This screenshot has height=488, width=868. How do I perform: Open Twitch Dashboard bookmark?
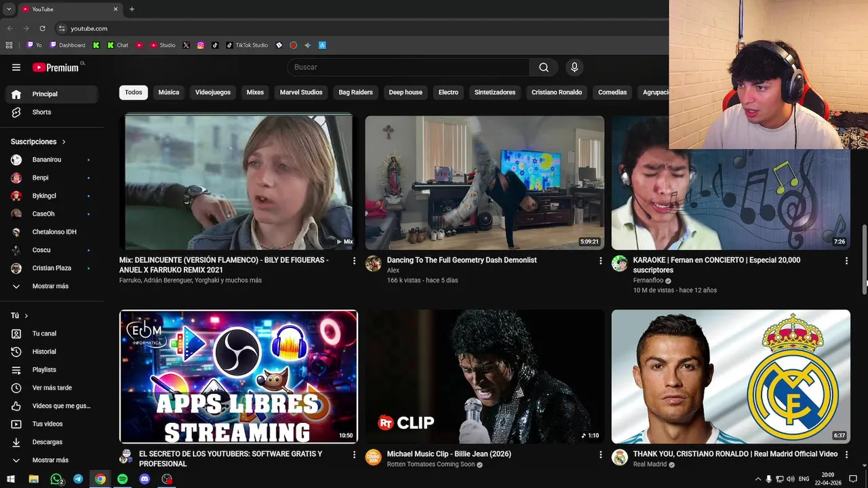click(x=68, y=45)
